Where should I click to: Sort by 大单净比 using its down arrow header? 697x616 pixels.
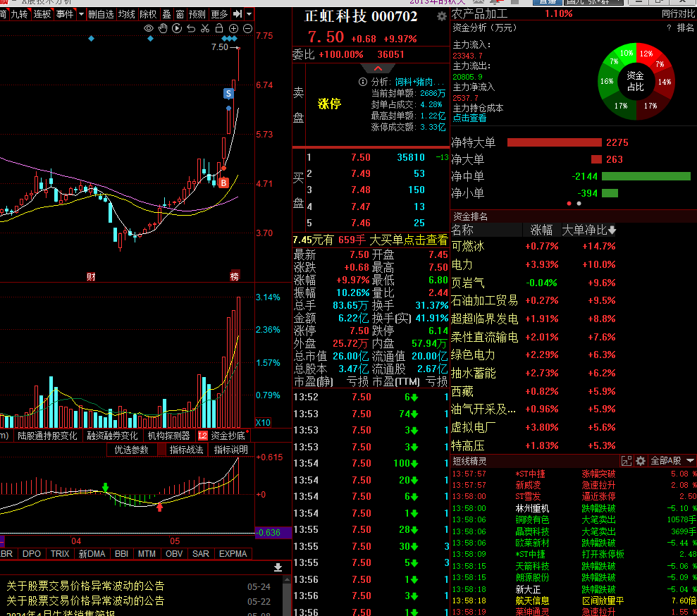(588, 230)
